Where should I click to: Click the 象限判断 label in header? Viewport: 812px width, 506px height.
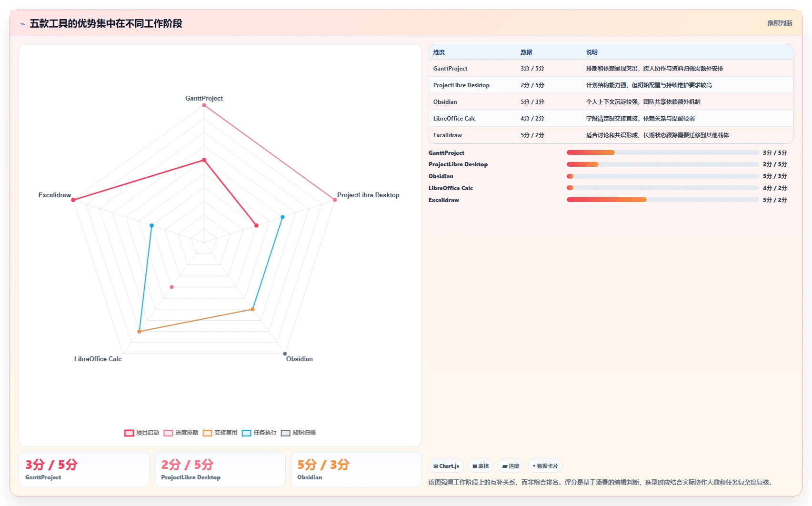780,23
